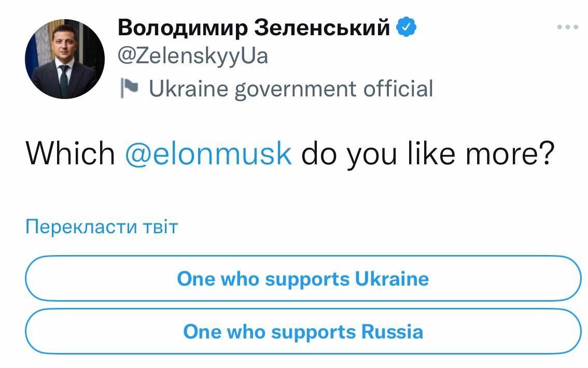Image resolution: width=588 pixels, height=368 pixels.
Task: Click the word "Ukraine" in first poll option
Action: point(392,279)
